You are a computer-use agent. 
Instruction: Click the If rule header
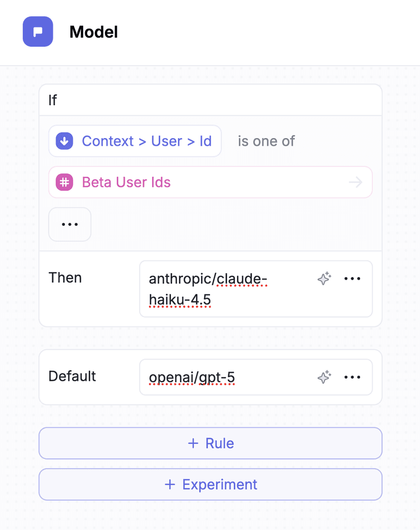[x=53, y=100]
